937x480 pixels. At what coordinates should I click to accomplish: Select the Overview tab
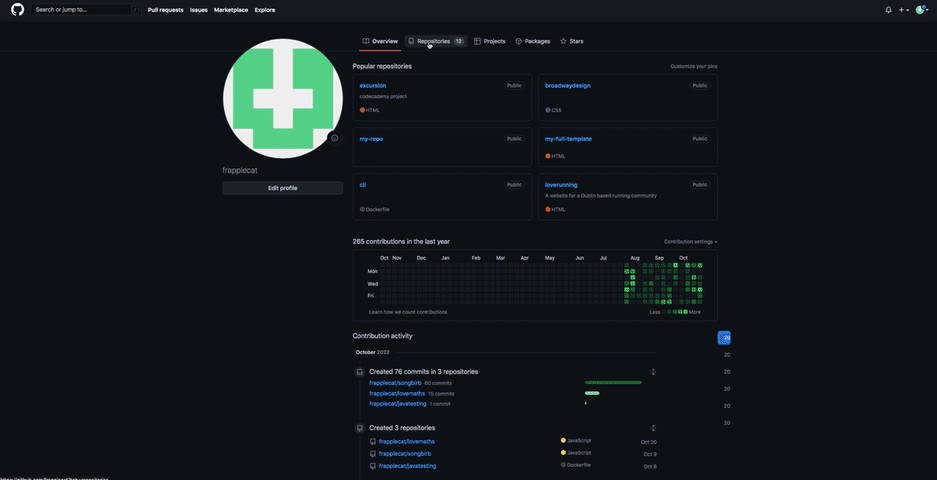(x=380, y=41)
